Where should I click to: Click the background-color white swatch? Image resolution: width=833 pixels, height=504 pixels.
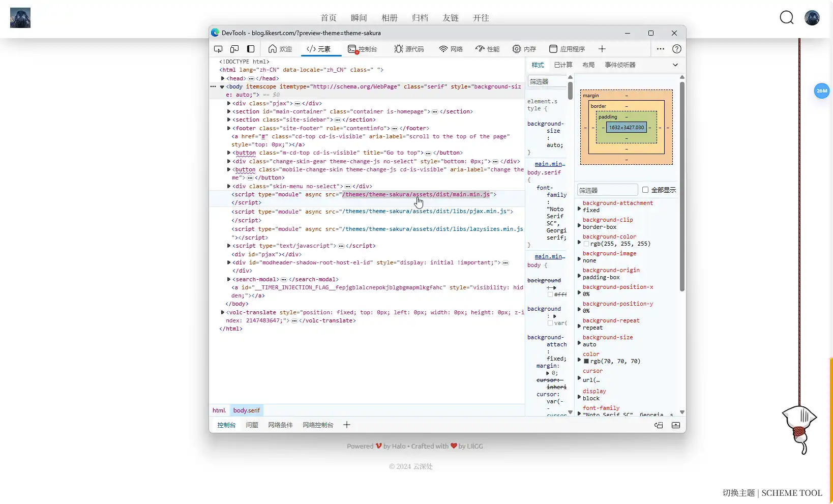pyautogui.click(x=586, y=244)
